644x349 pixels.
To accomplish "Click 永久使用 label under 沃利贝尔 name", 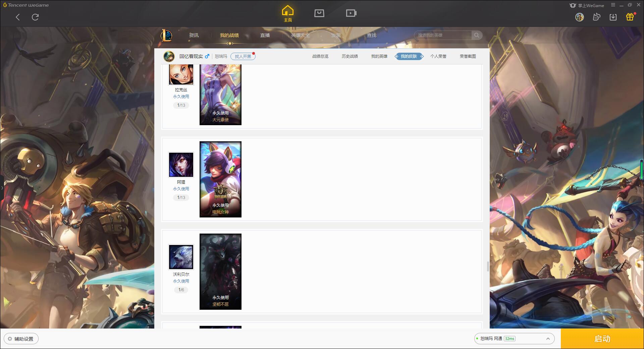I will point(181,281).
